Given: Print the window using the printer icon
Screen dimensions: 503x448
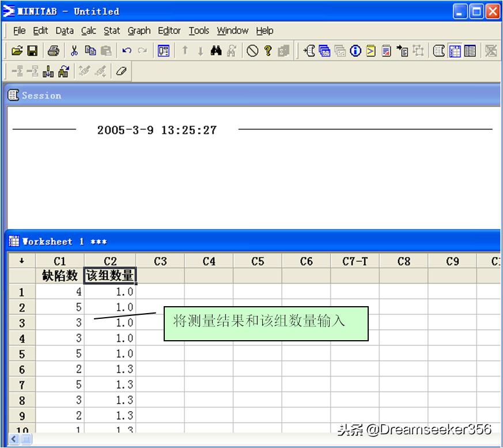Looking at the screenshot, I should (53, 51).
